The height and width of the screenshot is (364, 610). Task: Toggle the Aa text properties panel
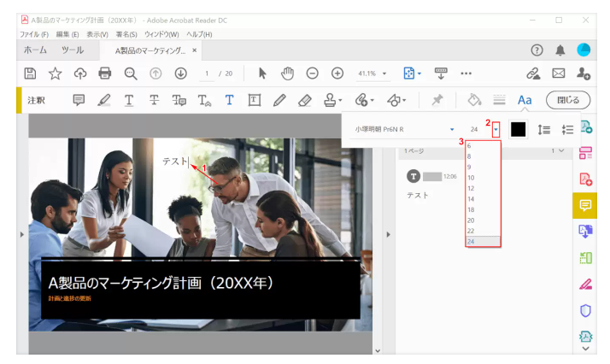[525, 100]
